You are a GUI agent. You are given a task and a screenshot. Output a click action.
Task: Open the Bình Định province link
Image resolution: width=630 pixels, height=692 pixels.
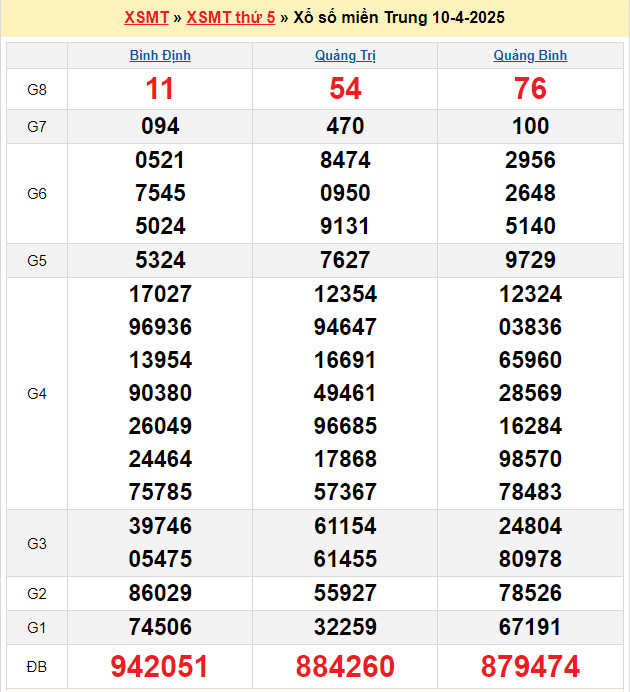(160, 56)
